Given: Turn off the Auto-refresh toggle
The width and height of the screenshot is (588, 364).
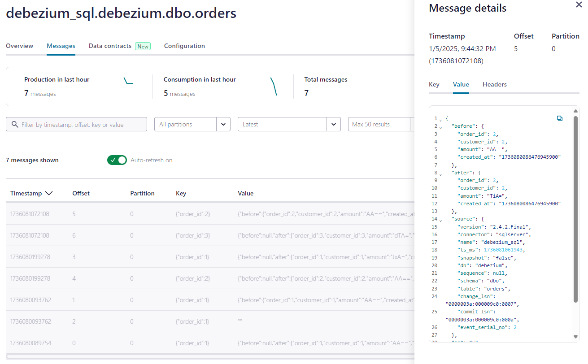Looking at the screenshot, I should point(117,160).
